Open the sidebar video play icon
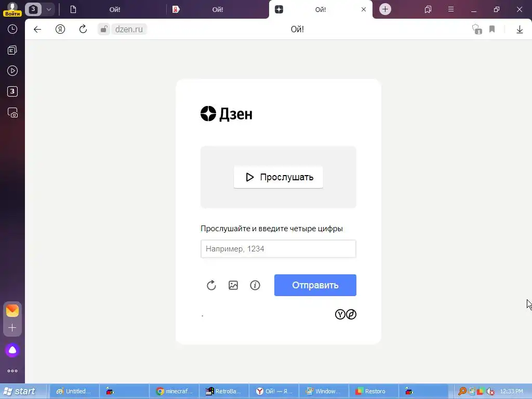 12,71
